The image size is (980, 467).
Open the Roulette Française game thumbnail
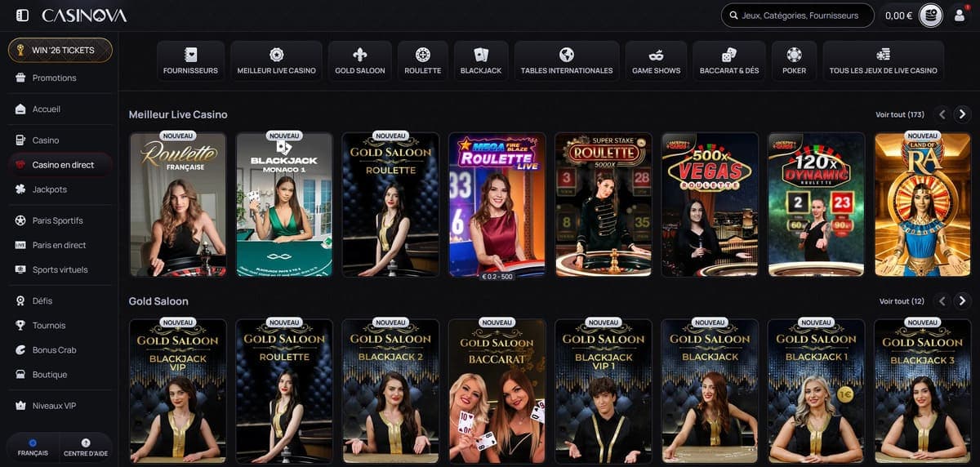[178, 205]
